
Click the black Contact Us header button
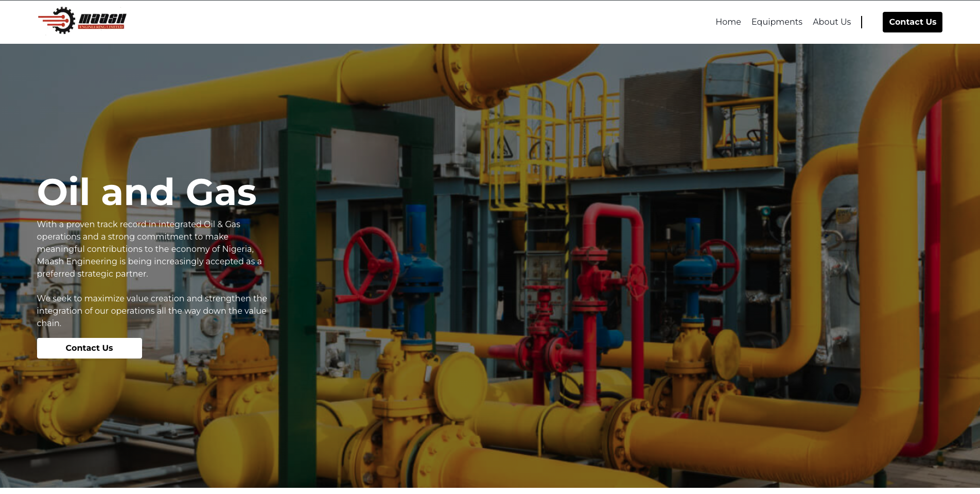click(912, 22)
